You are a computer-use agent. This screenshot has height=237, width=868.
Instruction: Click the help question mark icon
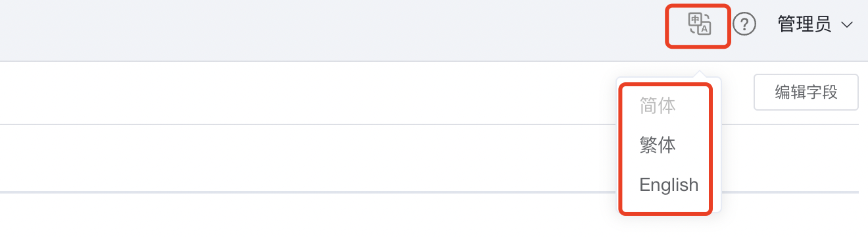coord(744,24)
